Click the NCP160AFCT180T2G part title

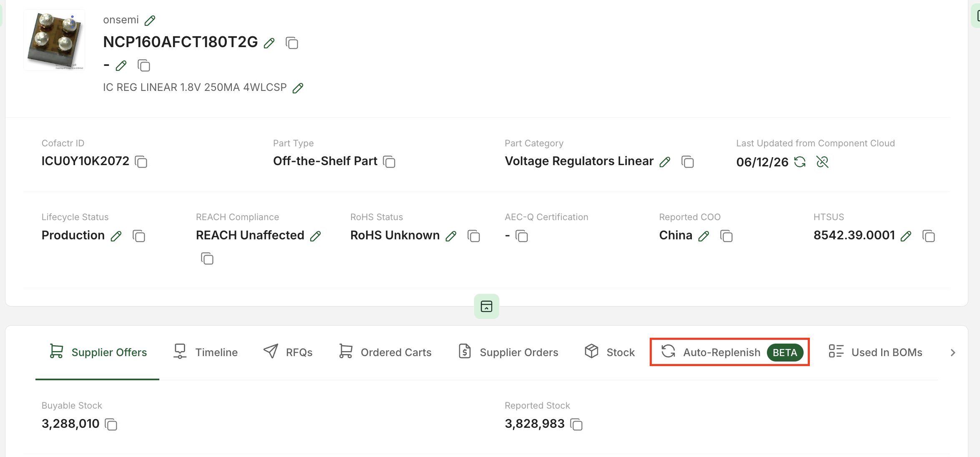[x=181, y=42]
